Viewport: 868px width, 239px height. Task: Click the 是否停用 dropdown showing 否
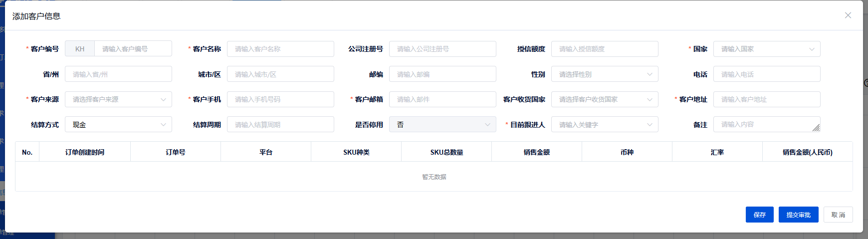pyautogui.click(x=442, y=125)
